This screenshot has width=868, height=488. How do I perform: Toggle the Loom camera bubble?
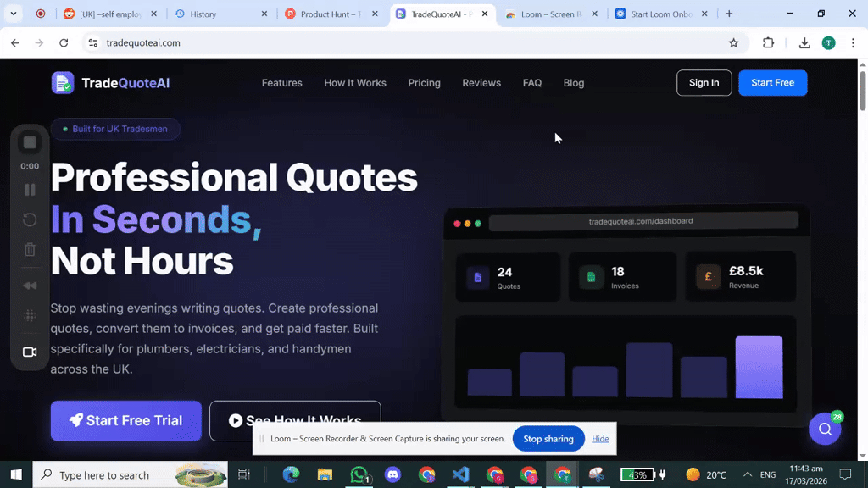pyautogui.click(x=29, y=352)
